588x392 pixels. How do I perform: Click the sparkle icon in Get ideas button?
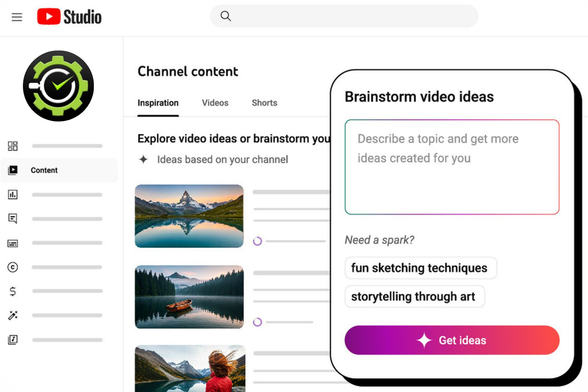[424, 340]
